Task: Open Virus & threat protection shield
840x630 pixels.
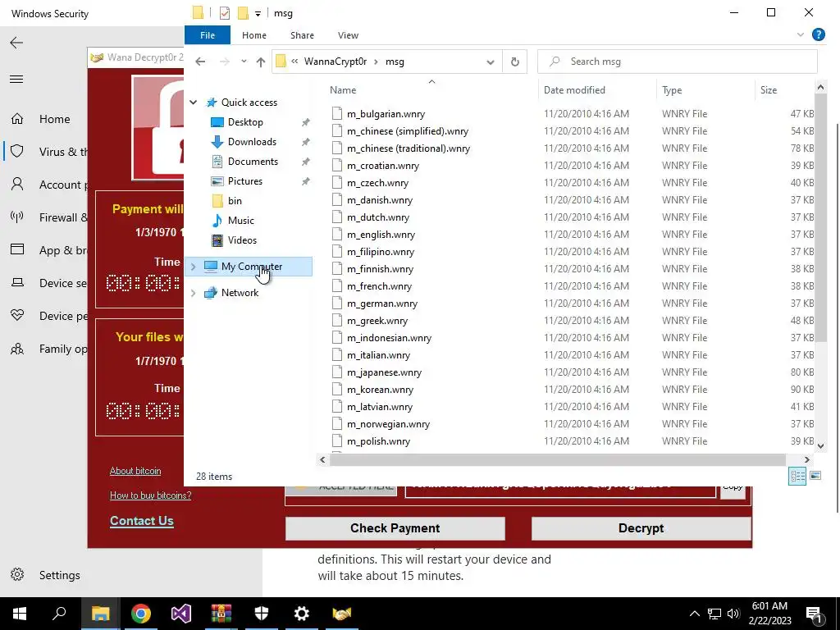Action: click(x=17, y=152)
